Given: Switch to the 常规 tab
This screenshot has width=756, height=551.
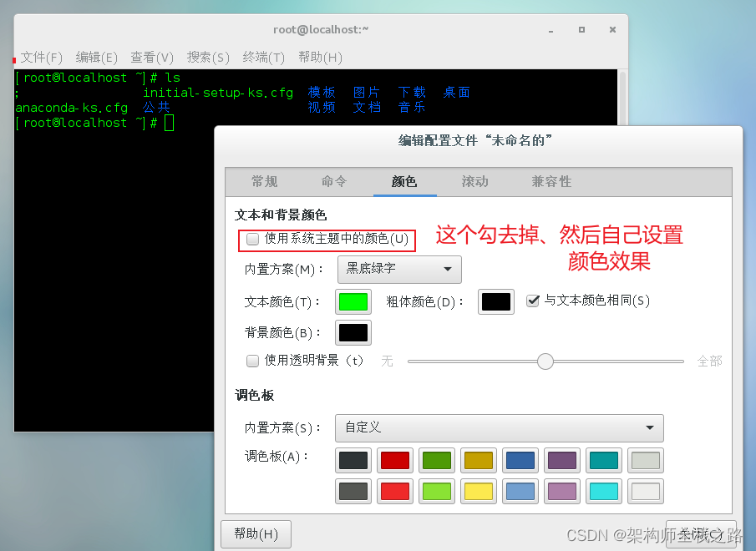Looking at the screenshot, I should (262, 181).
